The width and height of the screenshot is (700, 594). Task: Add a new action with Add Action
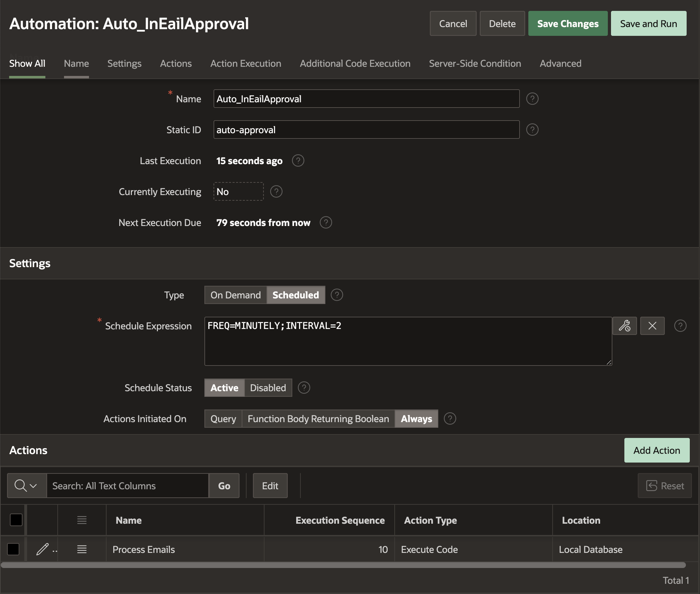tap(657, 450)
